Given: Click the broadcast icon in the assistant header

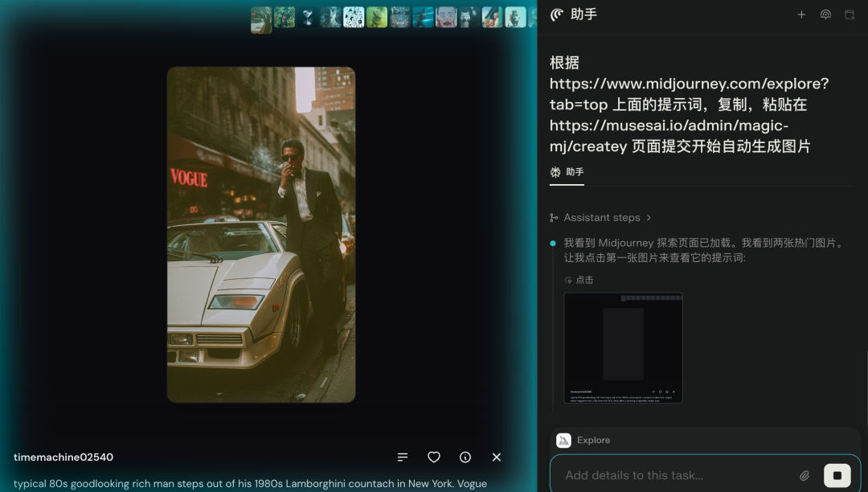Looking at the screenshot, I should [x=825, y=14].
